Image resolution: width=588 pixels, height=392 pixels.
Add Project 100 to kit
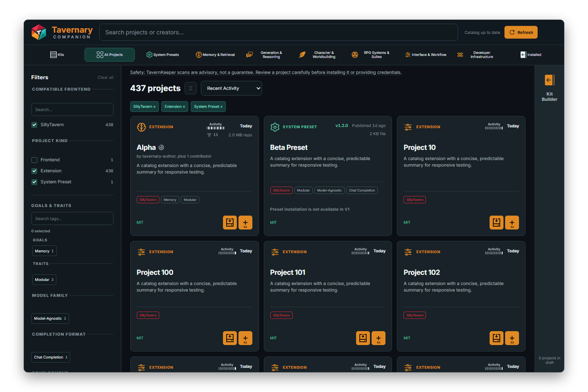click(245, 338)
